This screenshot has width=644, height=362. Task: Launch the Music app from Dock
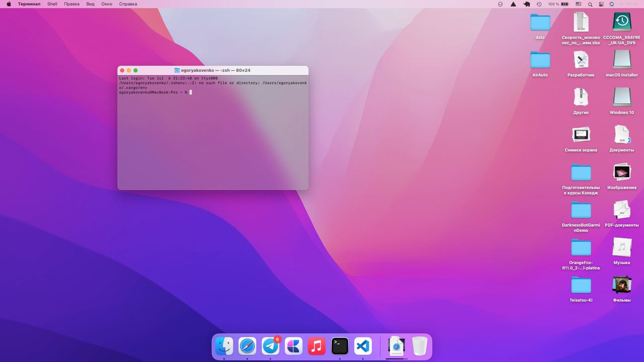[x=316, y=346]
